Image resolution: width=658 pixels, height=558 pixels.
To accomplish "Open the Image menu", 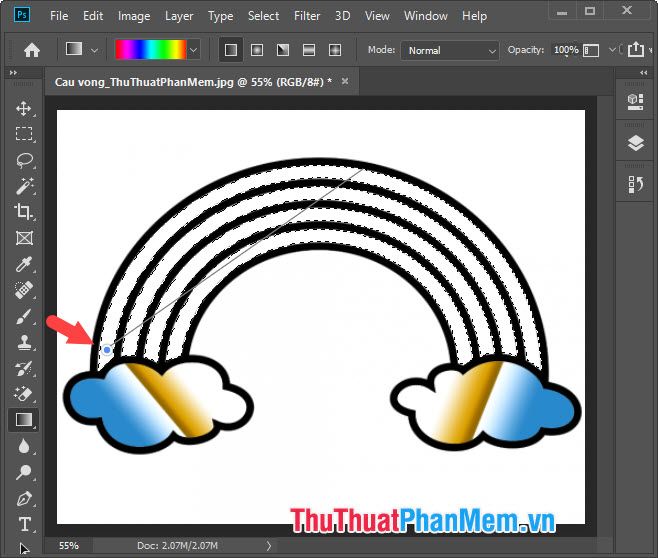I will point(134,16).
